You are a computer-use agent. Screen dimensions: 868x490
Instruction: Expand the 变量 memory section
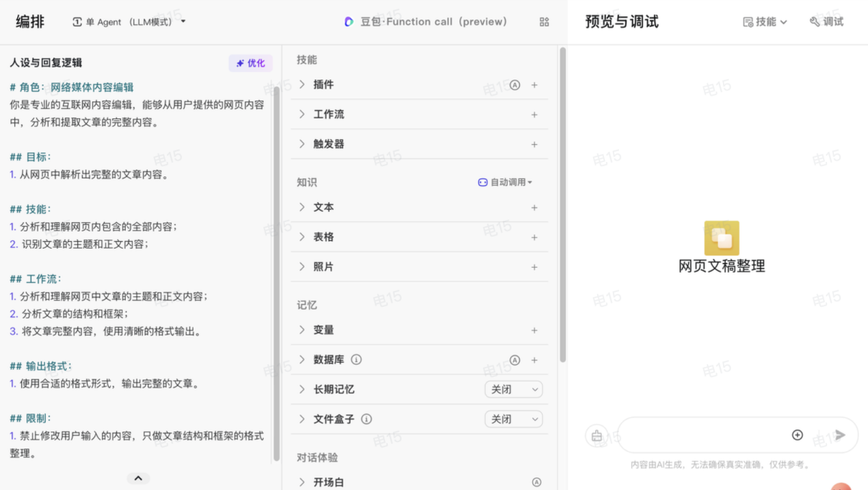coord(302,330)
